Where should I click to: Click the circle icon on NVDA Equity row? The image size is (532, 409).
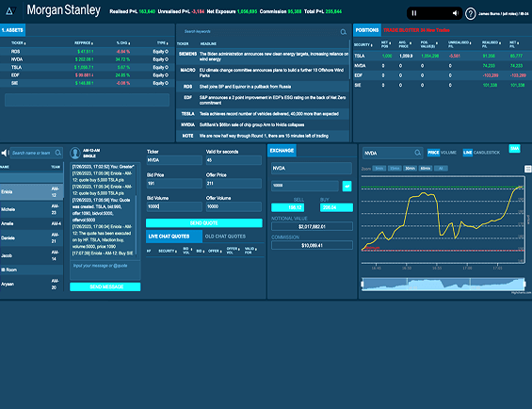point(167,59)
